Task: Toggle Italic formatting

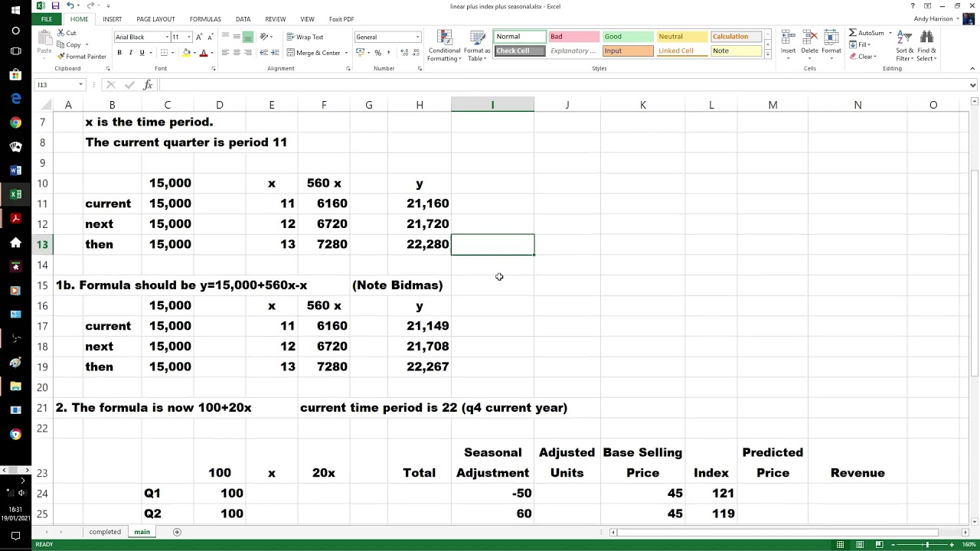Action: (x=131, y=53)
